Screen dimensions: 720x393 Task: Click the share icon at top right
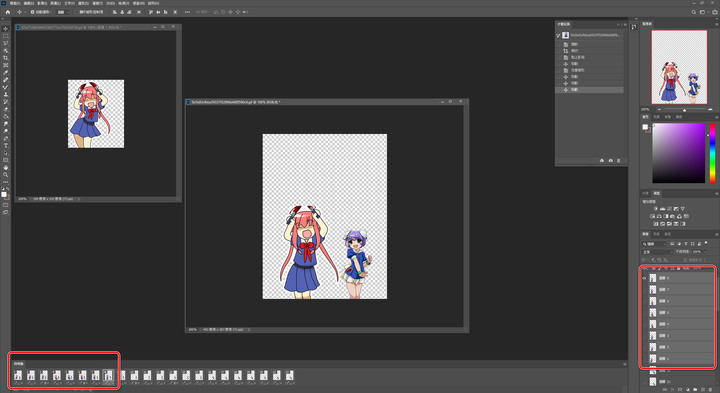point(714,12)
